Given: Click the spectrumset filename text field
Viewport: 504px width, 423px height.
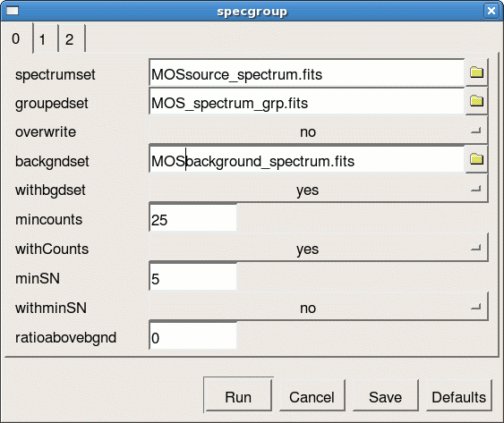Looking at the screenshot, I should coord(307,74).
